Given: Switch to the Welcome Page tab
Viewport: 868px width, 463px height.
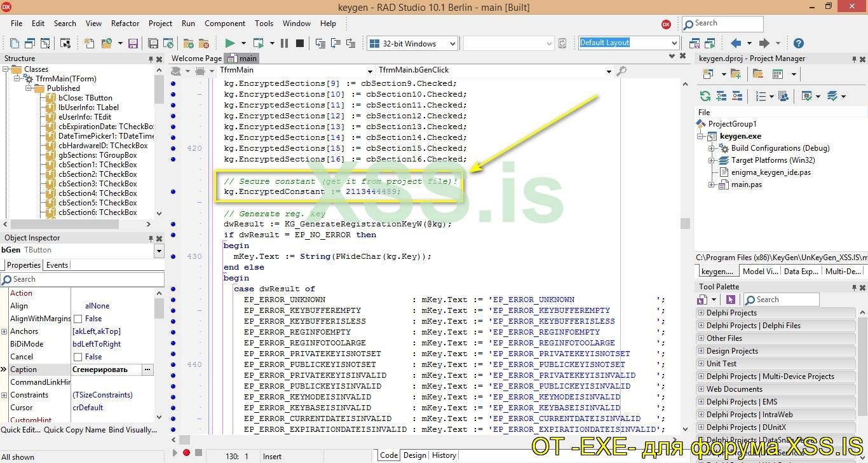Looking at the screenshot, I should click(x=196, y=59).
